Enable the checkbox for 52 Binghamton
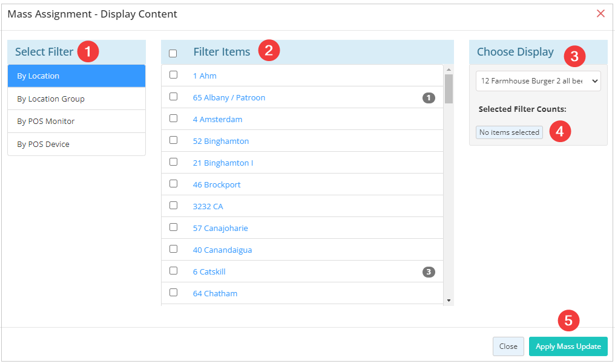Screen dimensions: 615x364 173,140
